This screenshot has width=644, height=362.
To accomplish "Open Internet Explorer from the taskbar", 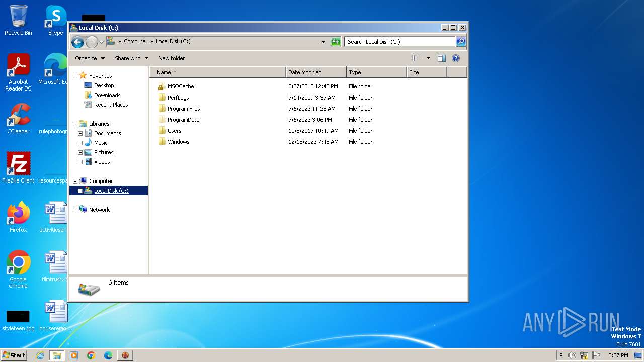I will point(40,355).
